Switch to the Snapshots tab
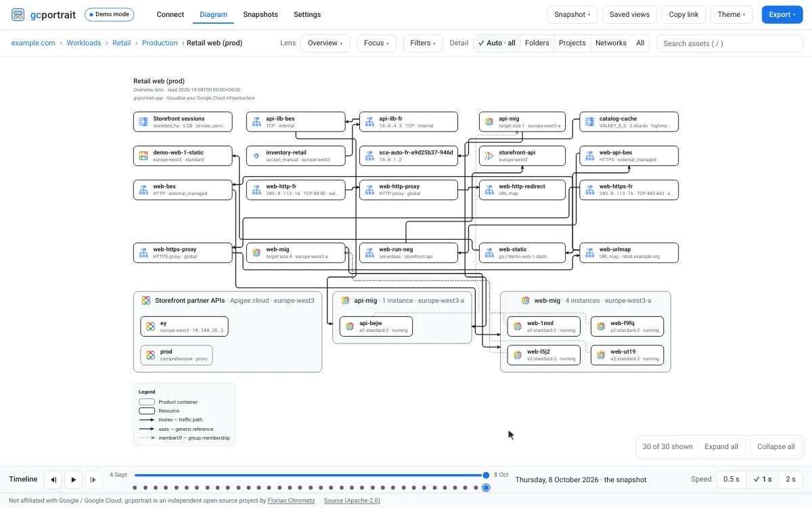Image resolution: width=812 pixels, height=508 pixels. (261, 14)
